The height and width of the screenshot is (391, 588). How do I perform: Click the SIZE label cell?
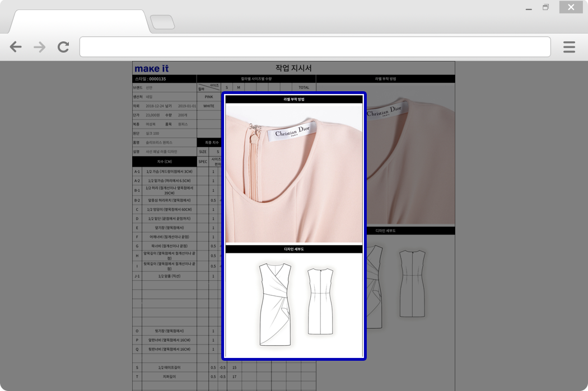[x=203, y=152]
